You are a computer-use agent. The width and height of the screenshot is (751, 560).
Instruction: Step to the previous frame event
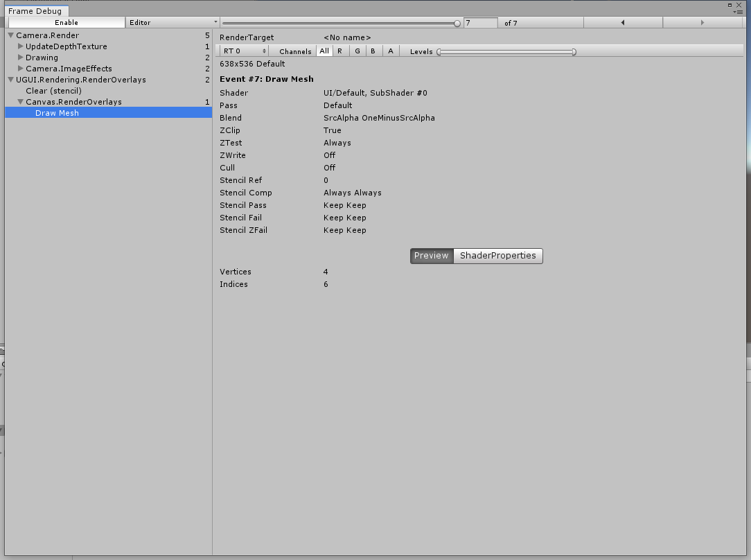point(623,22)
